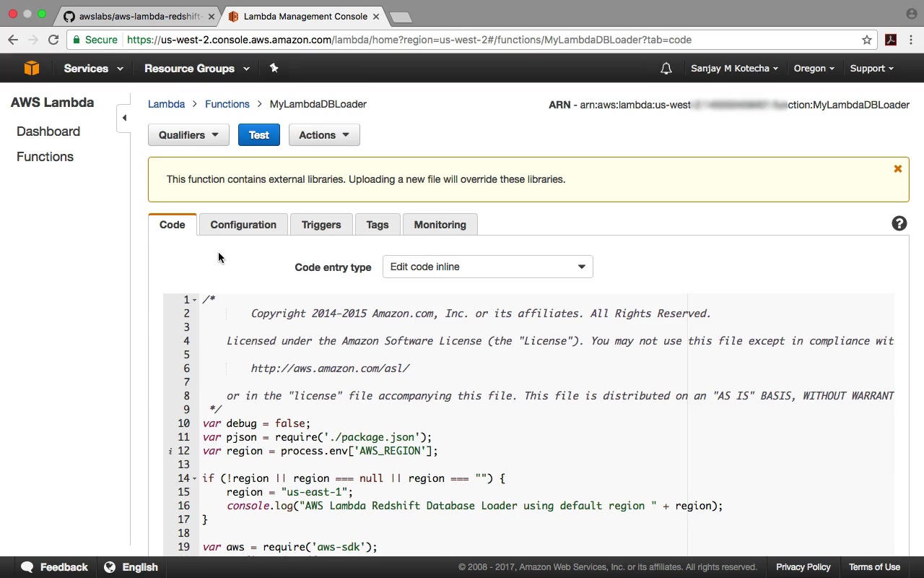The image size is (924, 578).
Task: Bookmark this page with the star icon
Action: coord(867,40)
